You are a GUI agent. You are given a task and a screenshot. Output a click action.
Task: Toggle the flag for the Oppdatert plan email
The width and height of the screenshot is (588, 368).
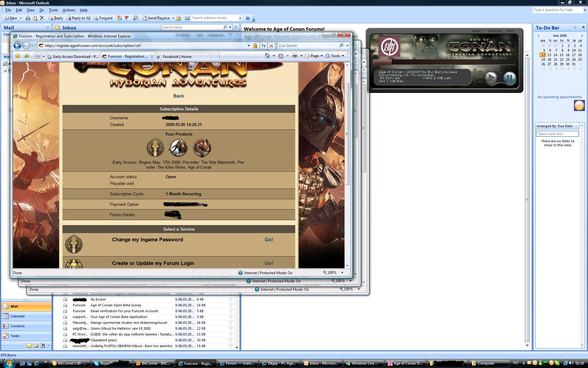pyautogui.click(x=231, y=340)
